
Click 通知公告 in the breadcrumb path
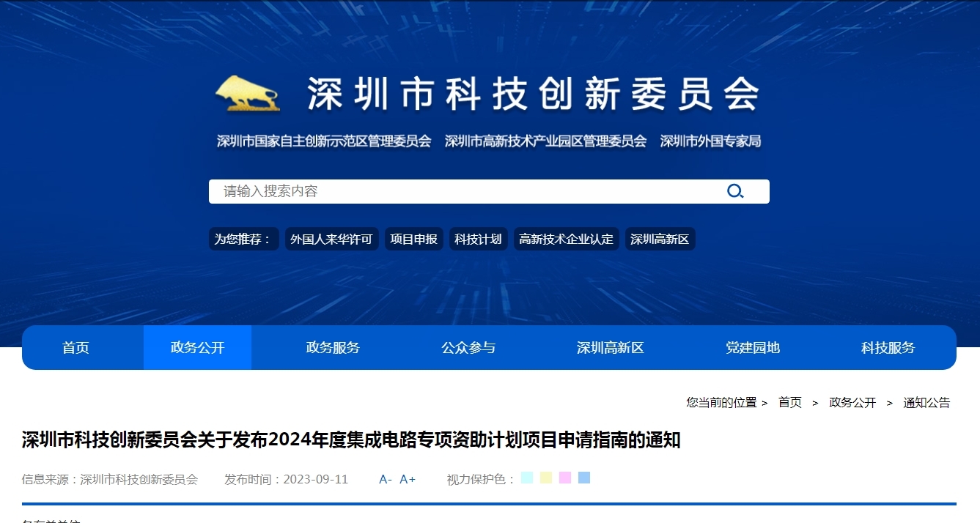(926, 402)
